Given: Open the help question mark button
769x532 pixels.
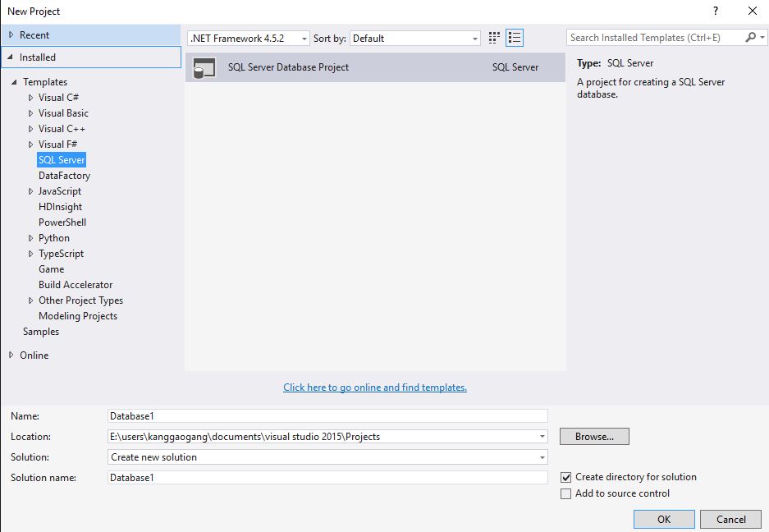Looking at the screenshot, I should coord(716,11).
